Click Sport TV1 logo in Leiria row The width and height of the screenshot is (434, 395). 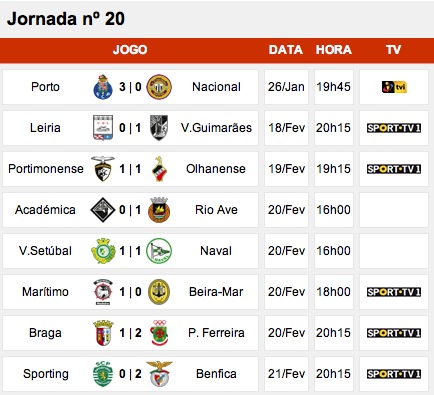[x=394, y=128]
